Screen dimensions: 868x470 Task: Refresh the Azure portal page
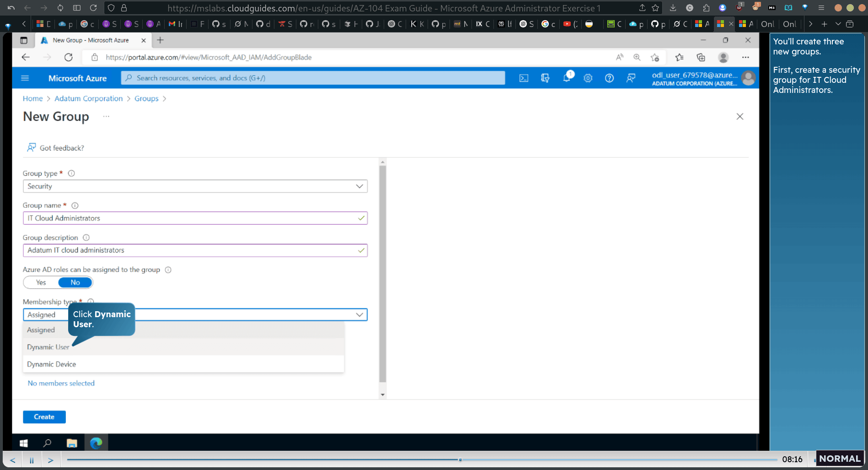pos(69,57)
